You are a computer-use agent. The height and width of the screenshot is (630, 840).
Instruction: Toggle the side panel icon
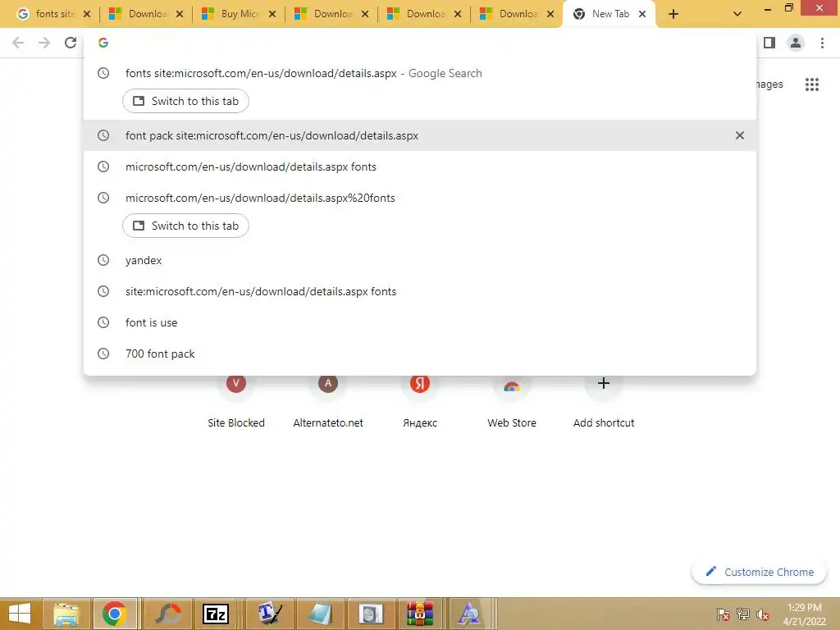click(x=769, y=43)
